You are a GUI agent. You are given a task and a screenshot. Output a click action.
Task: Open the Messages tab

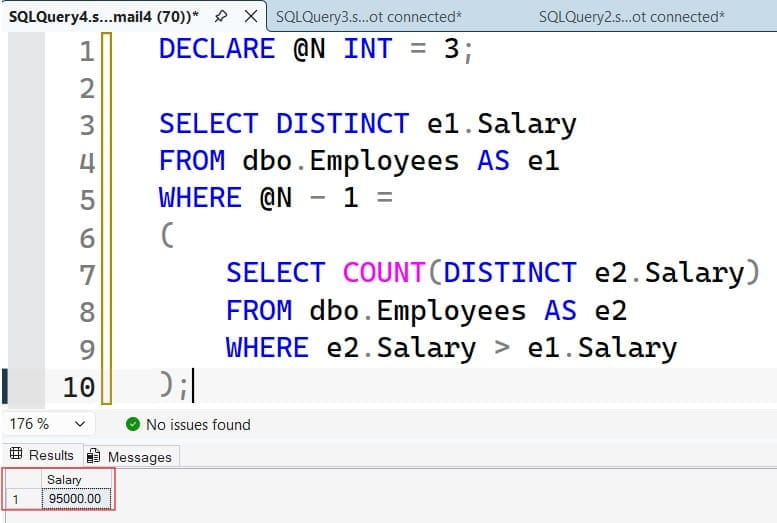(x=131, y=456)
